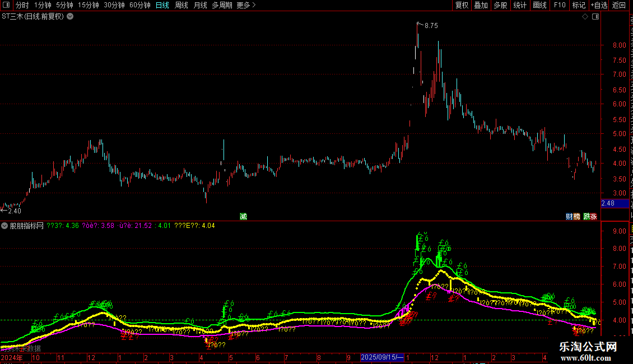The image size is (633, 364).
Task: Click the indicator value 21.52
Action: coord(143,226)
